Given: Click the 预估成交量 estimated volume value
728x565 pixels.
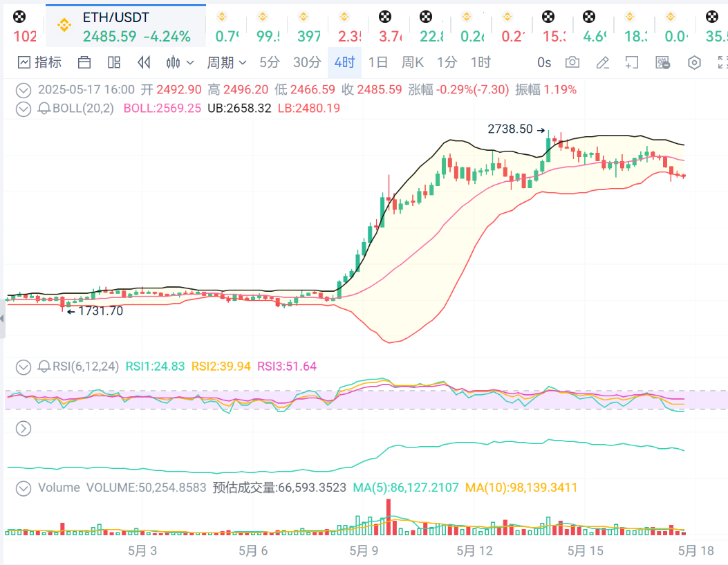Looking at the screenshot, I should click(x=279, y=488).
